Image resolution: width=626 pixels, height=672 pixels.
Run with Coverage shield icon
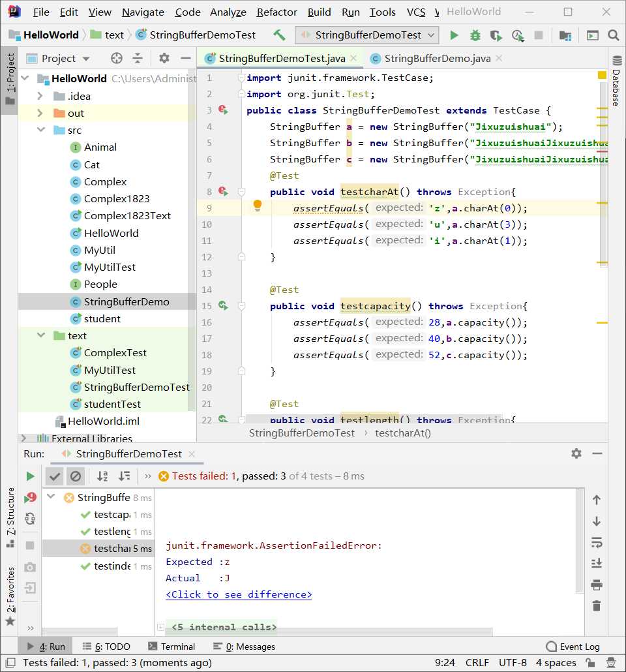[496, 35]
